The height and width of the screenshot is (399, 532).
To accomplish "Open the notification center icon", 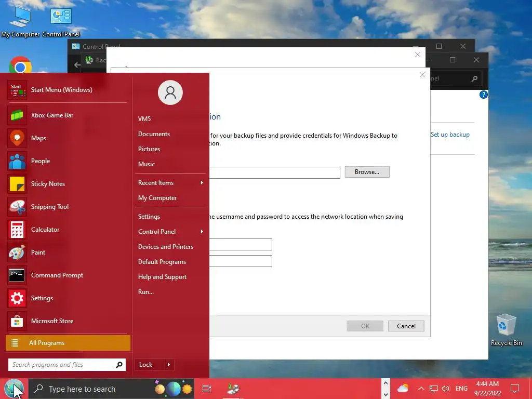I will [515, 389].
